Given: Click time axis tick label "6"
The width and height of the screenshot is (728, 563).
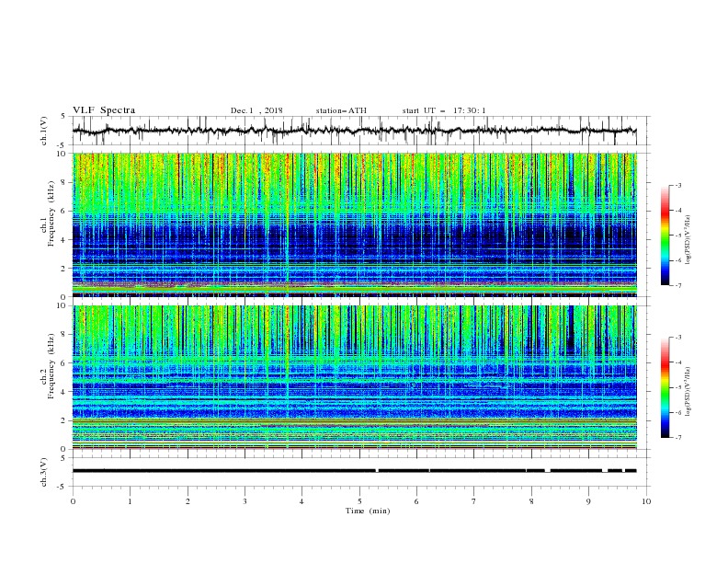Looking at the screenshot, I should click(x=416, y=501).
